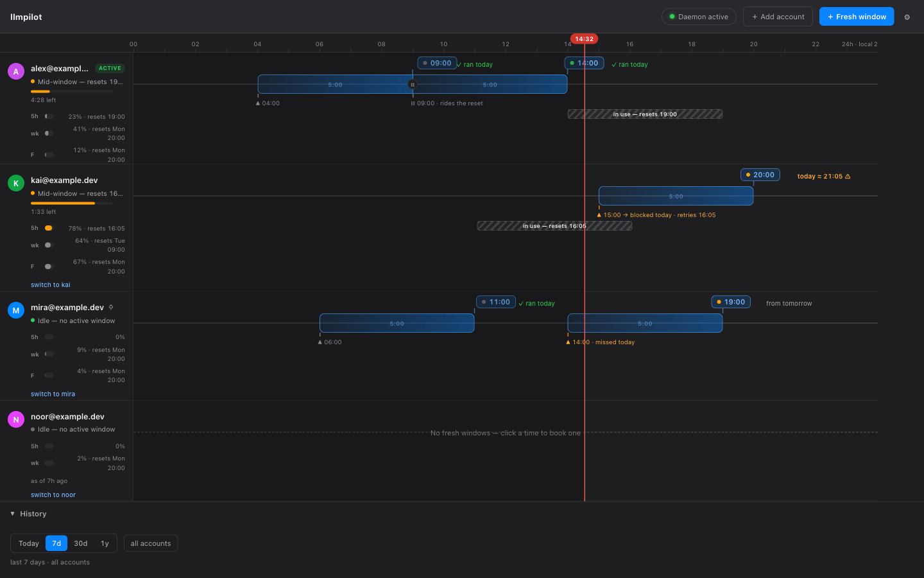
Task: Click the switch to kai link
Action: [x=51, y=285]
